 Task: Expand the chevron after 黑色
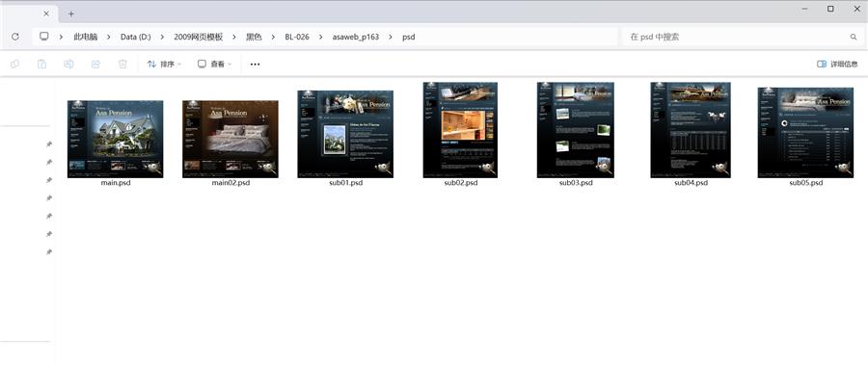click(274, 37)
